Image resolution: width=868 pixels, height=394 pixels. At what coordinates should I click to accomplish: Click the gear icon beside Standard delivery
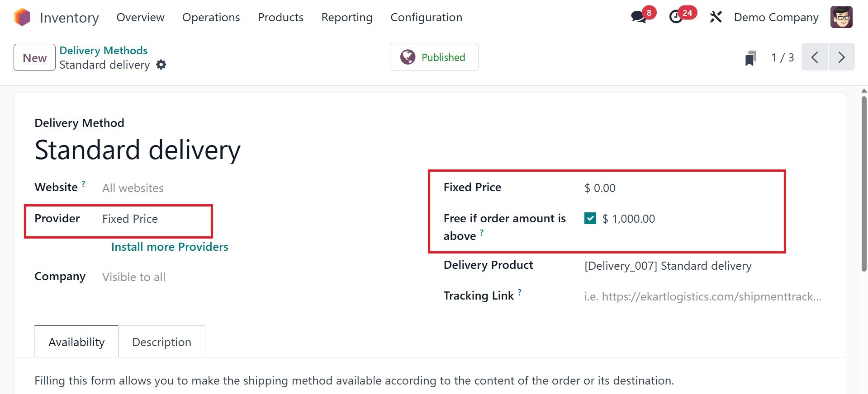pos(161,65)
